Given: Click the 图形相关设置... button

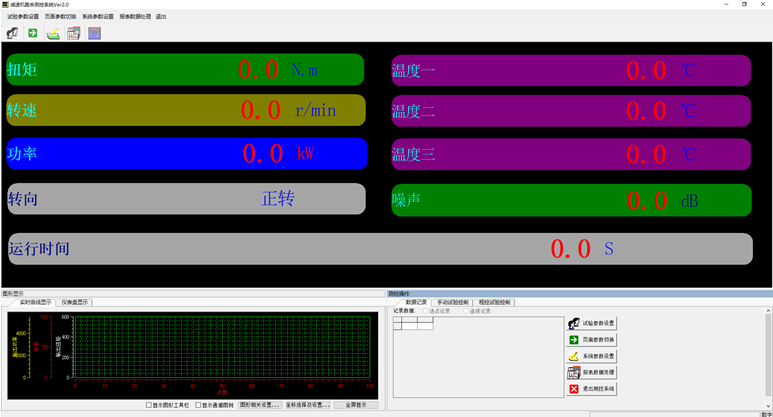Looking at the screenshot, I should [x=259, y=405].
